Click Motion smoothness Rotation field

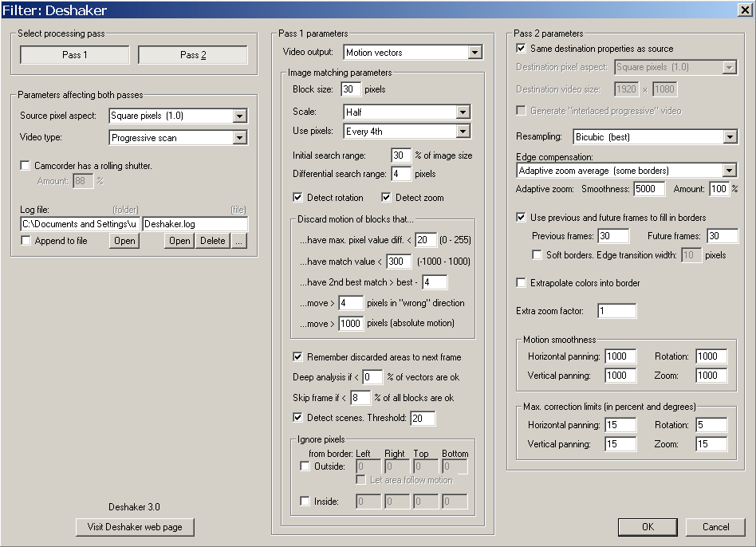[x=711, y=356]
